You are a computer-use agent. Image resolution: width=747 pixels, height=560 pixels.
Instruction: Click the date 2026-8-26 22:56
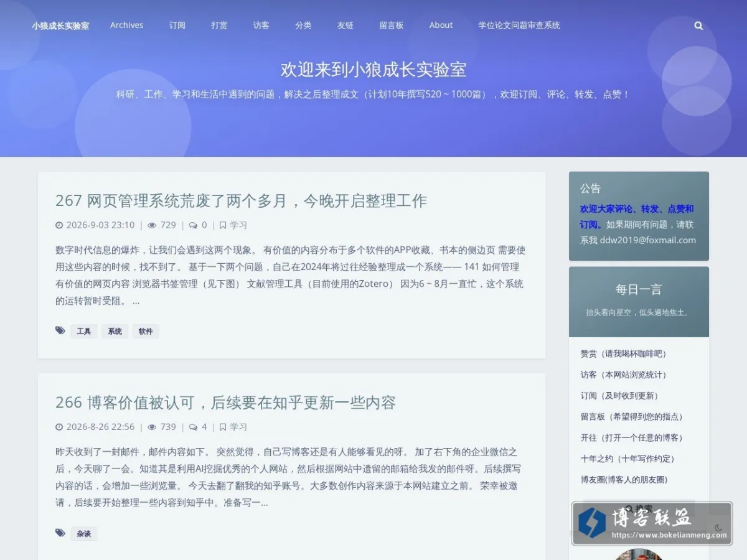click(100, 427)
